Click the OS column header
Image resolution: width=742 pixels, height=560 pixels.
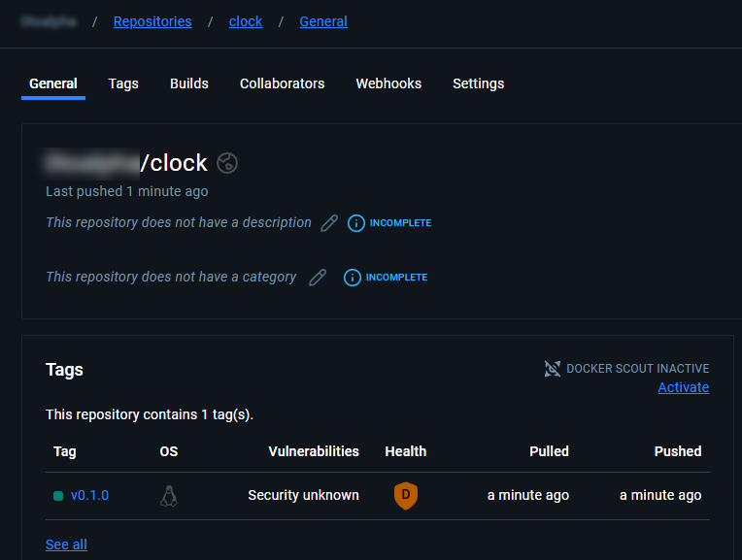pyautogui.click(x=168, y=451)
